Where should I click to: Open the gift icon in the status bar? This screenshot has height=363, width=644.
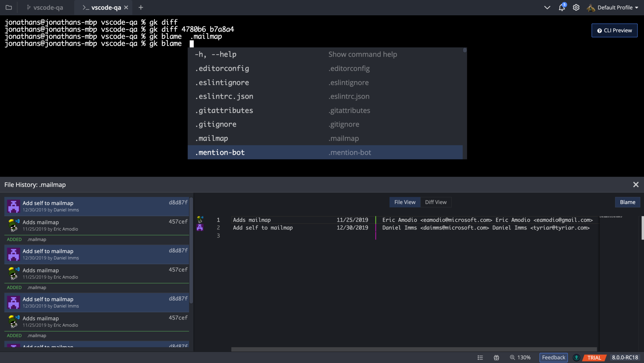coord(497,357)
